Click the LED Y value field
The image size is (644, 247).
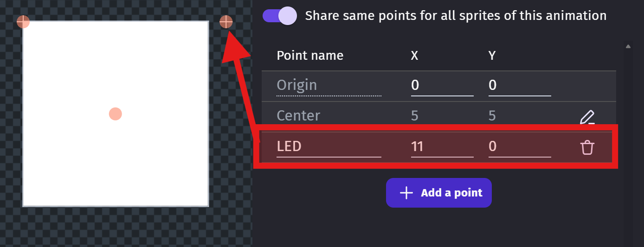coord(520,147)
